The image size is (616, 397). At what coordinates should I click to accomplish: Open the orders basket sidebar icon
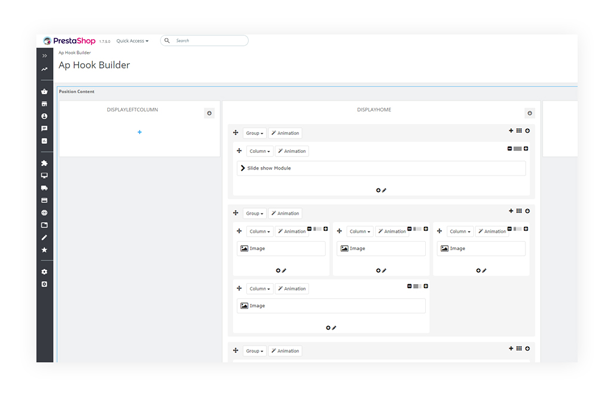click(x=44, y=91)
